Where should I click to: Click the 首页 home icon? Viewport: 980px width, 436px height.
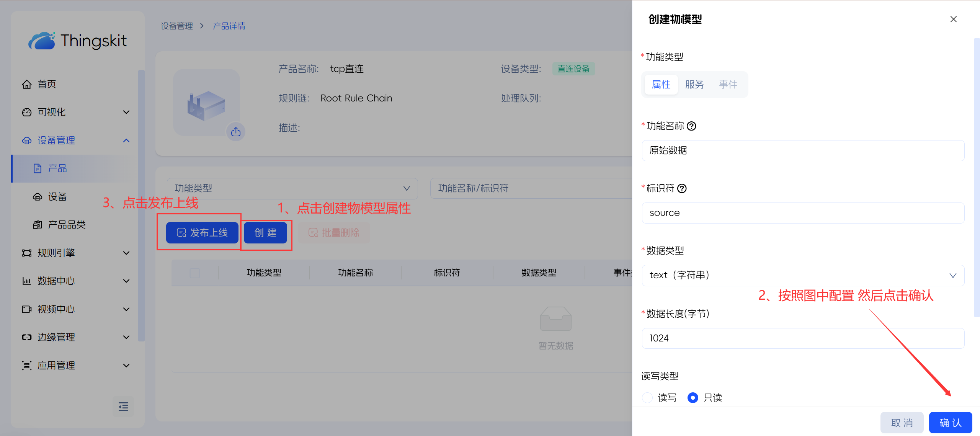[x=27, y=84]
